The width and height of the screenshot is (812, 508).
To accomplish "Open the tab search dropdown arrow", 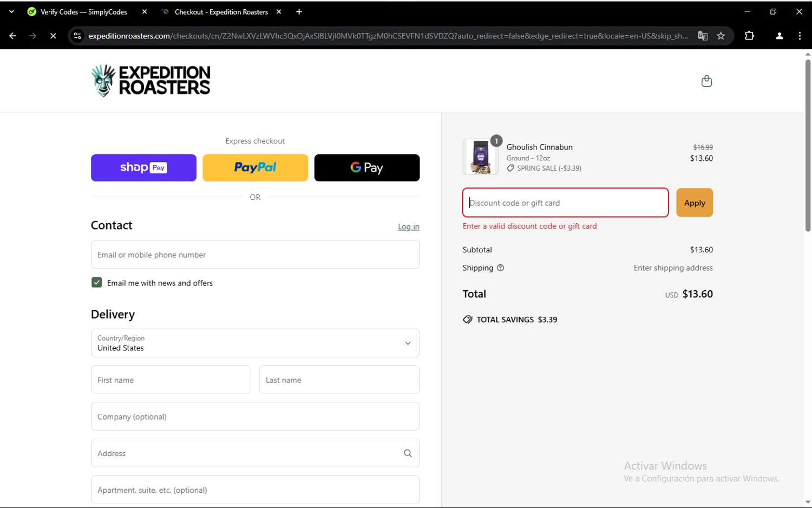I will [11, 12].
